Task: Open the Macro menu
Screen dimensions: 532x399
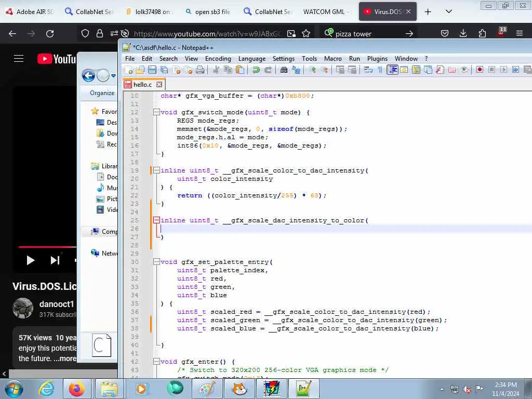Action: (333, 59)
